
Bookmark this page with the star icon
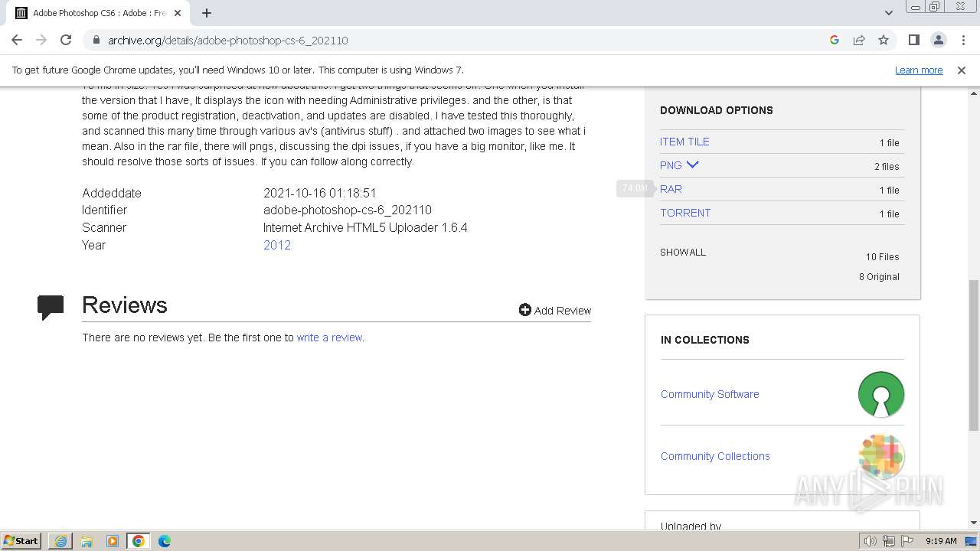point(884,40)
